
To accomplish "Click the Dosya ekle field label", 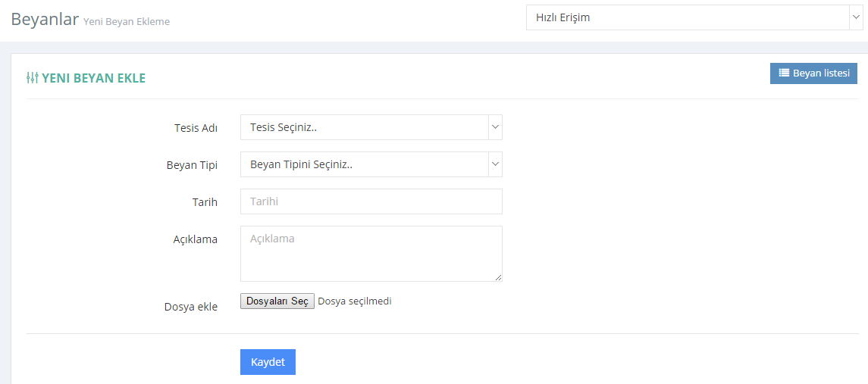I will (191, 307).
